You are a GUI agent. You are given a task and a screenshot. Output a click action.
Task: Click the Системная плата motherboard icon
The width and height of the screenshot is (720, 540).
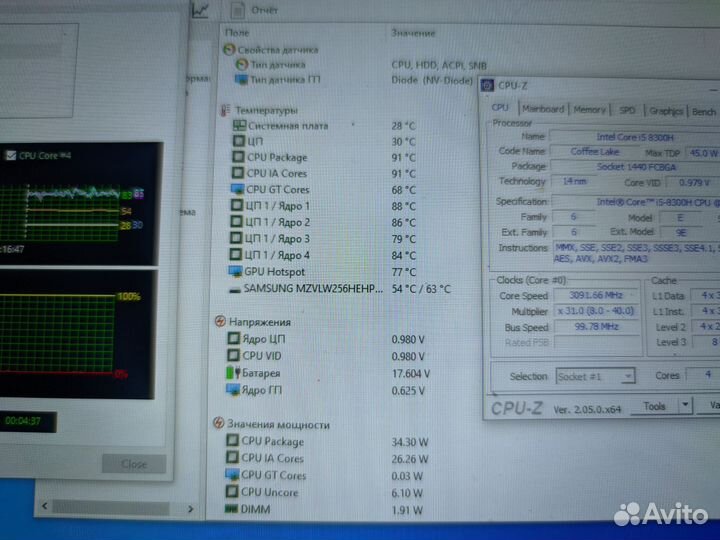(239, 125)
